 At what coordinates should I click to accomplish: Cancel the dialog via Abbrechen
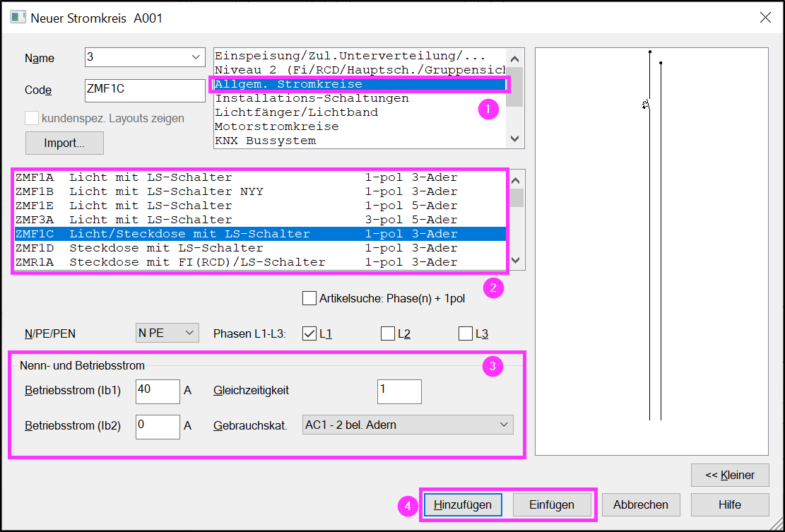point(640,504)
